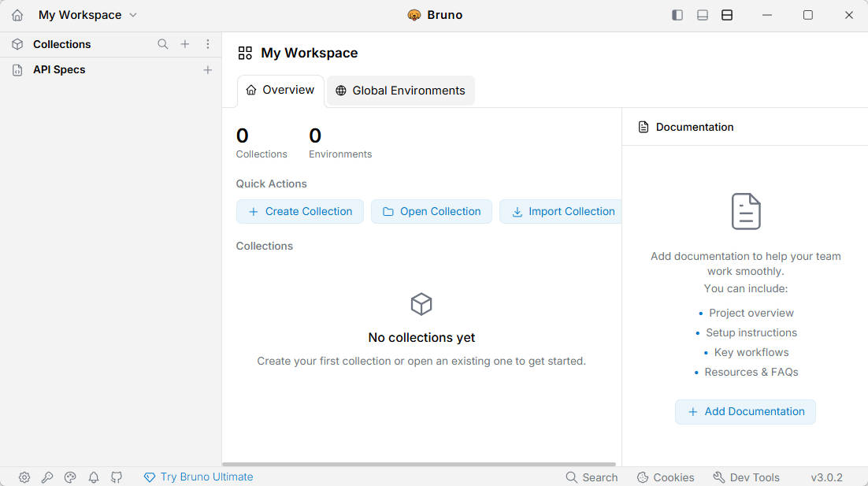Click the home icon in title bar
This screenshot has height=486, width=868.
[x=17, y=15]
